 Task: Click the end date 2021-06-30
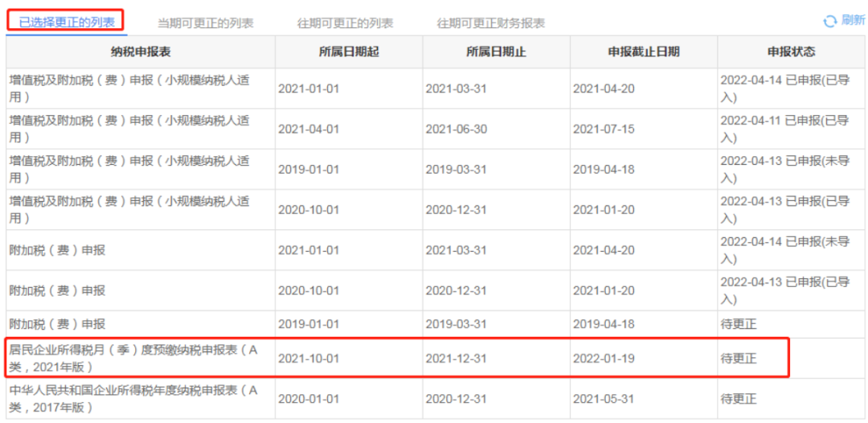point(456,129)
